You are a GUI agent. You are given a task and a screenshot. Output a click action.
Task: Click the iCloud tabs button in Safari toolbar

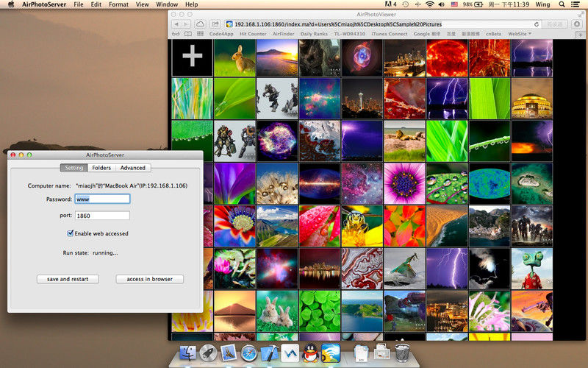point(201,24)
